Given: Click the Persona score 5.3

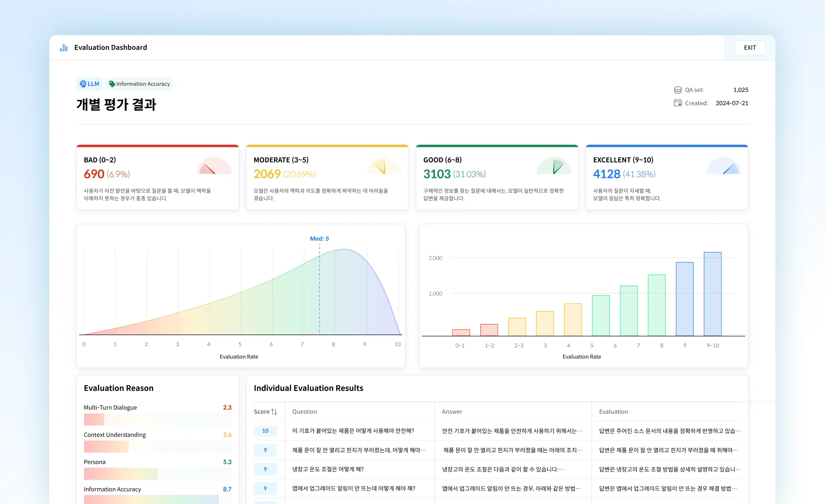Looking at the screenshot, I should click(x=227, y=462).
